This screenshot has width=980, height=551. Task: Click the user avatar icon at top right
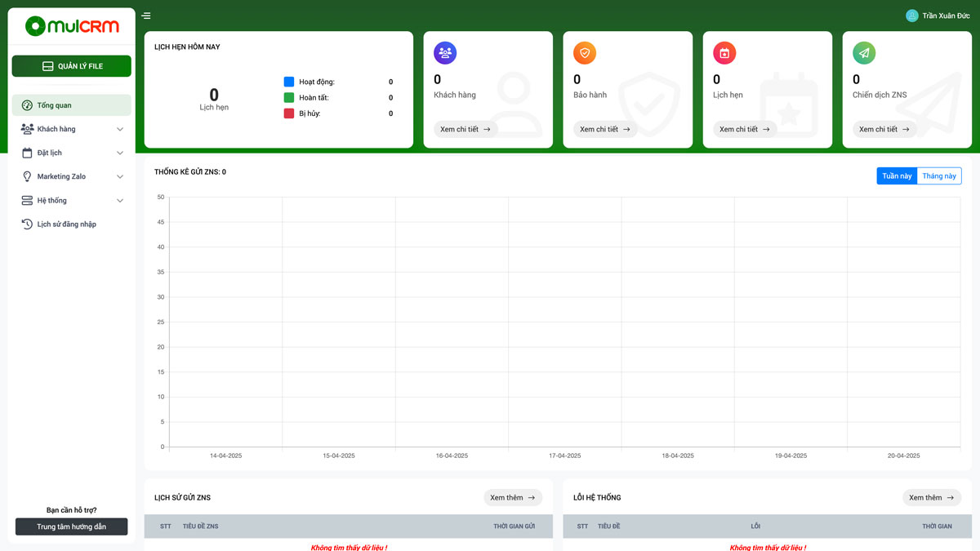click(911, 16)
